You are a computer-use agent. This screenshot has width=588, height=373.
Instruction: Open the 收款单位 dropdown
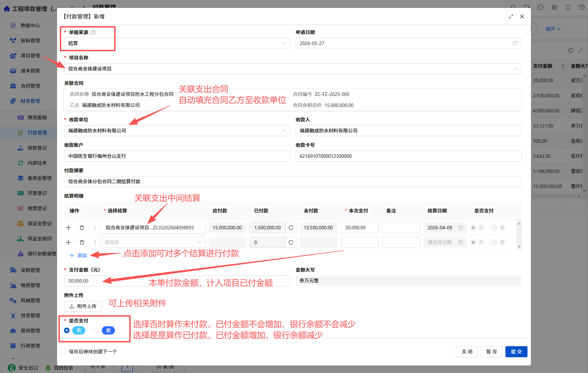click(177, 131)
